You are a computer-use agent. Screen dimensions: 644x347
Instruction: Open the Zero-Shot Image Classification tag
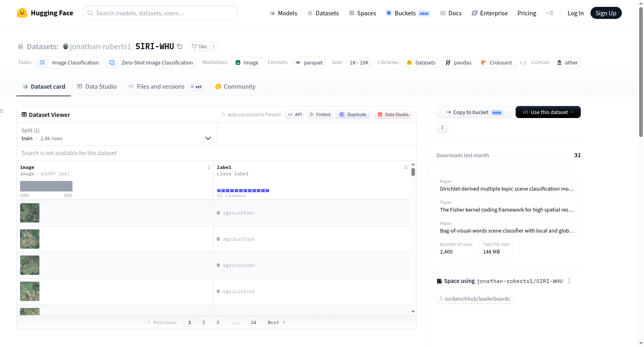coord(151,62)
